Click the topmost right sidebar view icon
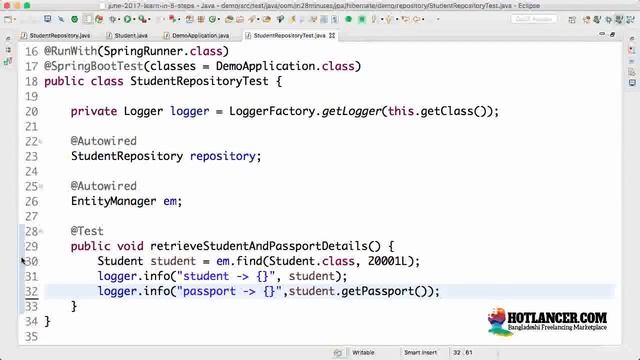The height and width of the screenshot is (360, 640). [632, 39]
